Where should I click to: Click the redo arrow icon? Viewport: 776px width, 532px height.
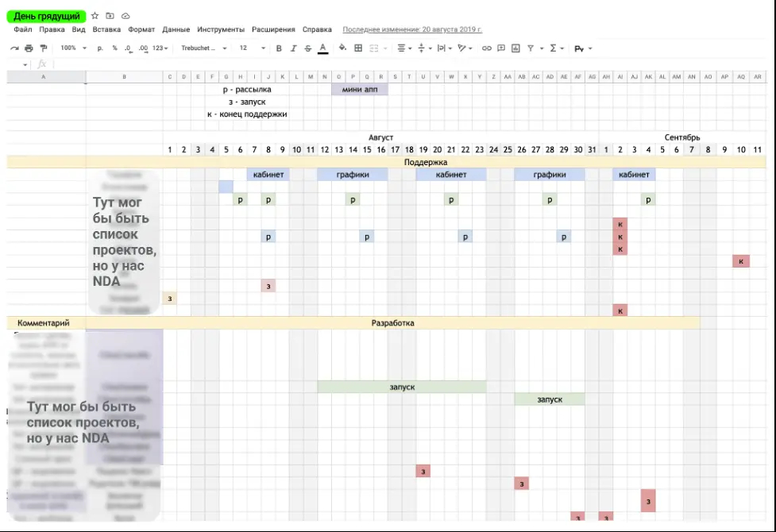pos(14,48)
